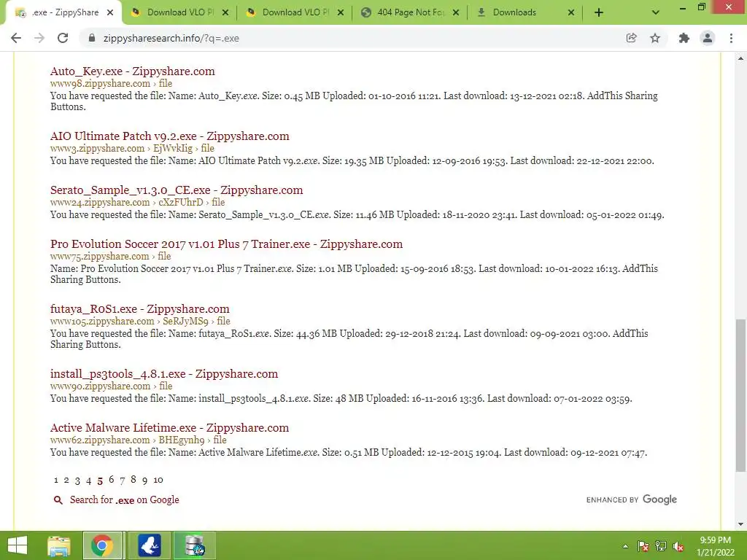Open Action Center flag tray icon
The image size is (747, 560).
(643, 546)
